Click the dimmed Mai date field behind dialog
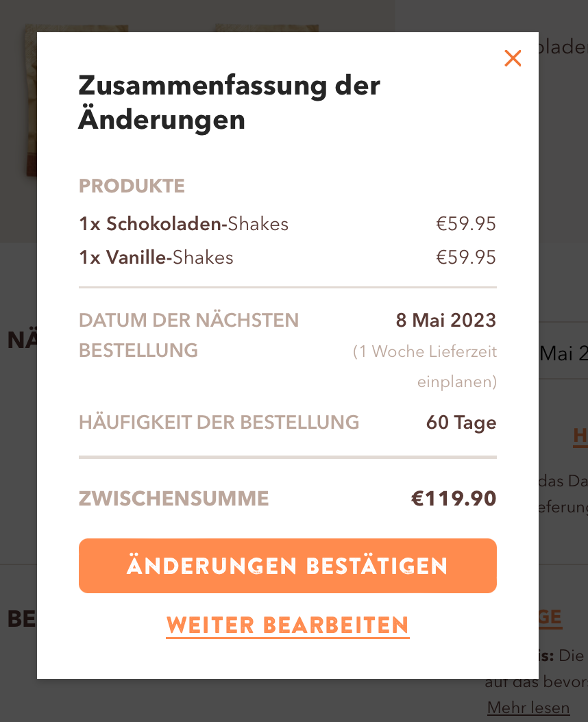588x722 pixels. pos(563,353)
